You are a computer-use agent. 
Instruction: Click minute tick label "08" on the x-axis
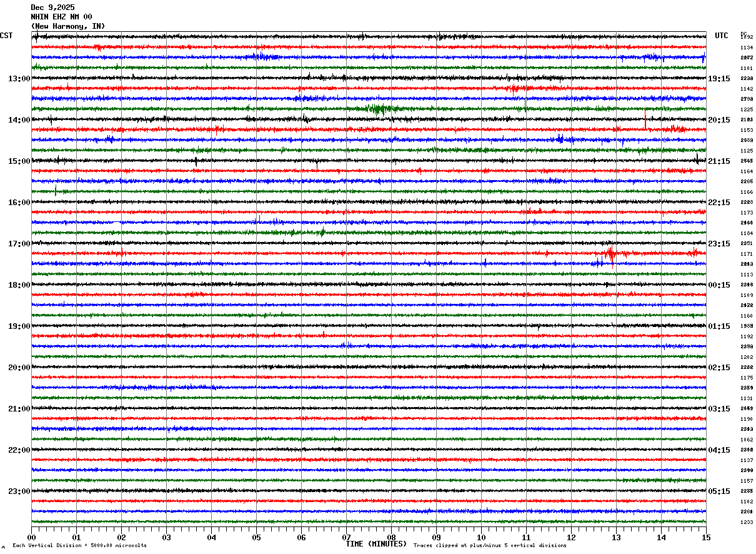[x=391, y=537]
